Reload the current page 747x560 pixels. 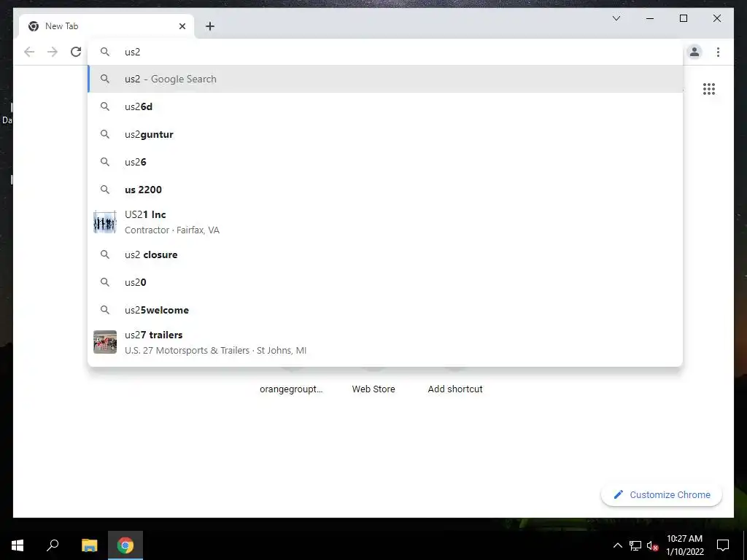pos(76,52)
